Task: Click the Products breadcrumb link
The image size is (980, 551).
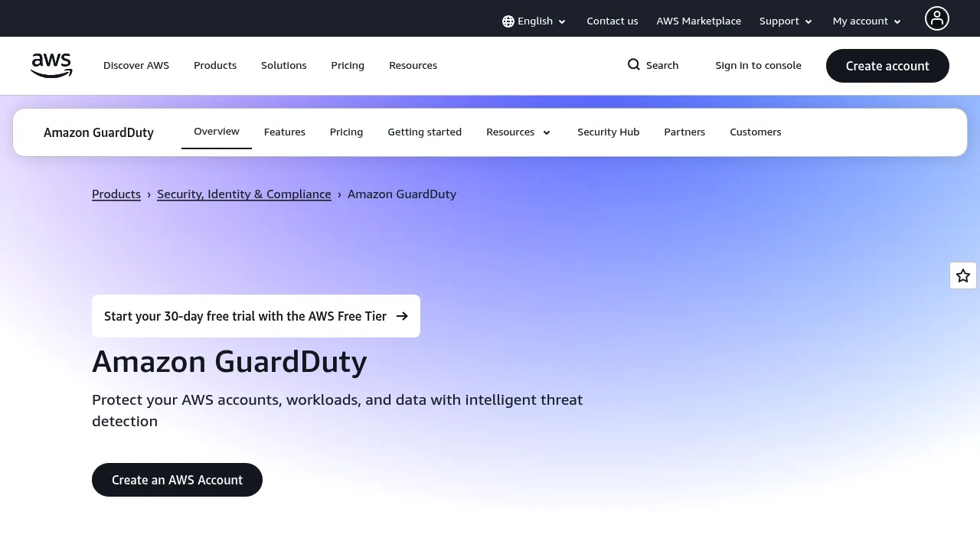Action: (116, 194)
